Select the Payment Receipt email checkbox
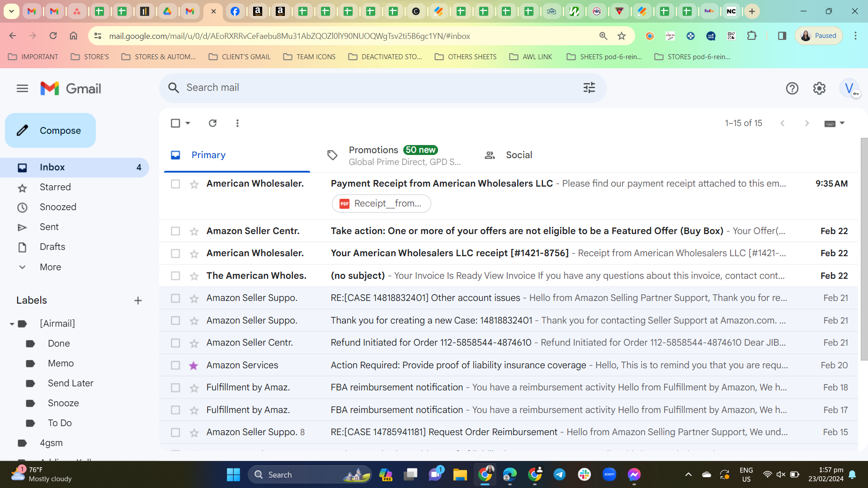This screenshot has width=868, height=488. [x=175, y=184]
